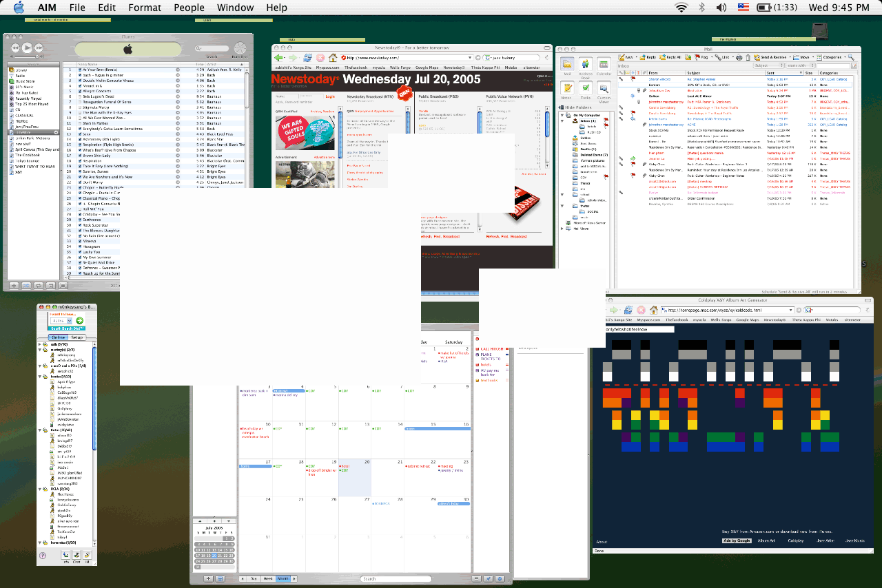Click the help question mark in AIM buddy list
The height and width of the screenshot is (588, 882).
43,556
